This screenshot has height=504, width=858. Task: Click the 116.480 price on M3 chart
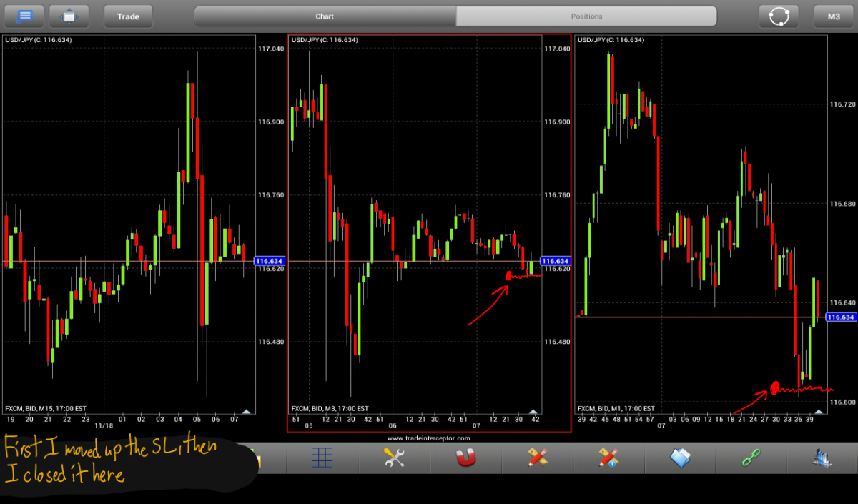[557, 342]
